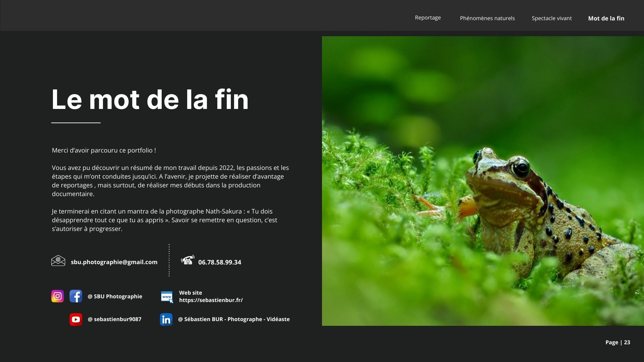Go to Phénomènes naturels section
Viewport: 644px width, 362px height.
coord(487,18)
